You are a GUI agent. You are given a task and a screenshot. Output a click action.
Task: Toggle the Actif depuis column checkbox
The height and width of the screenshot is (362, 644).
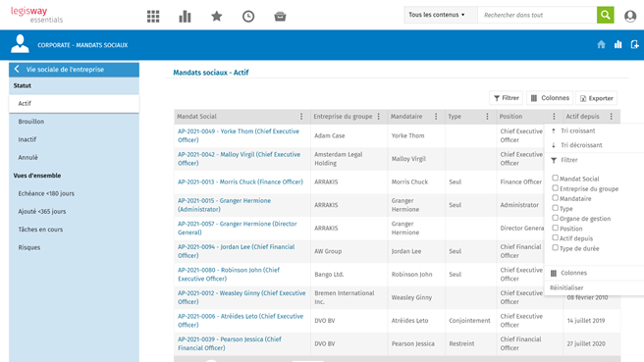tap(555, 237)
